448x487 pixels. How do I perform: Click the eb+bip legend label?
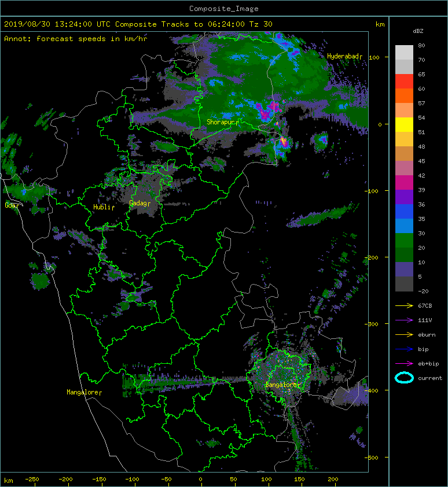429,364
